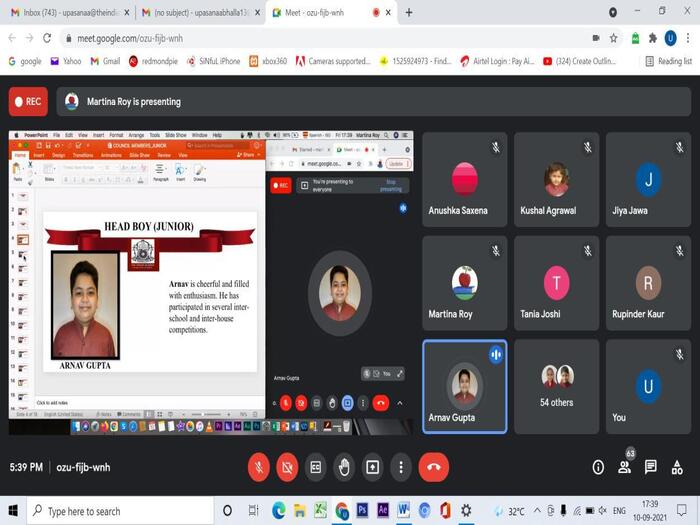The width and height of the screenshot is (700, 525).
Task: Open redmondpie bookmark
Action: click(x=153, y=61)
